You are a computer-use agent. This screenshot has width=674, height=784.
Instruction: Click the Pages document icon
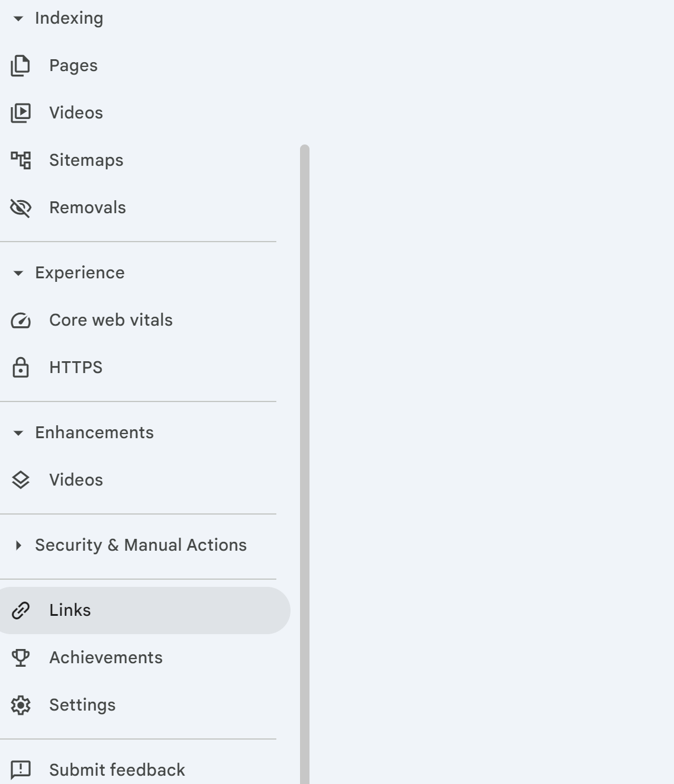(x=21, y=66)
